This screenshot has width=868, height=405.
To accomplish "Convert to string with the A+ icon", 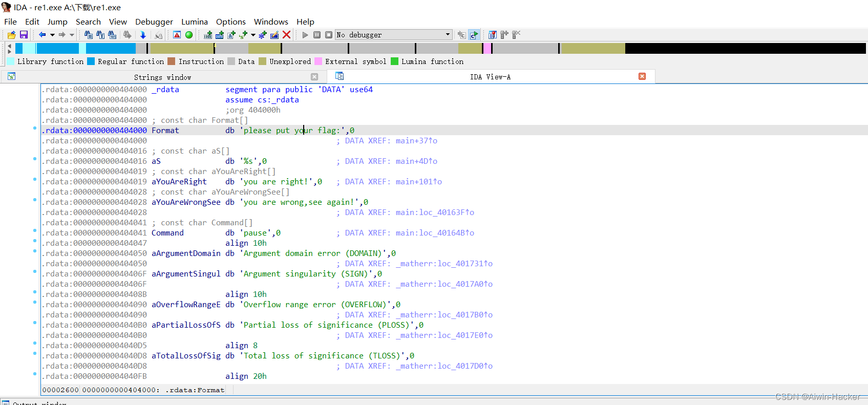I will [x=231, y=35].
